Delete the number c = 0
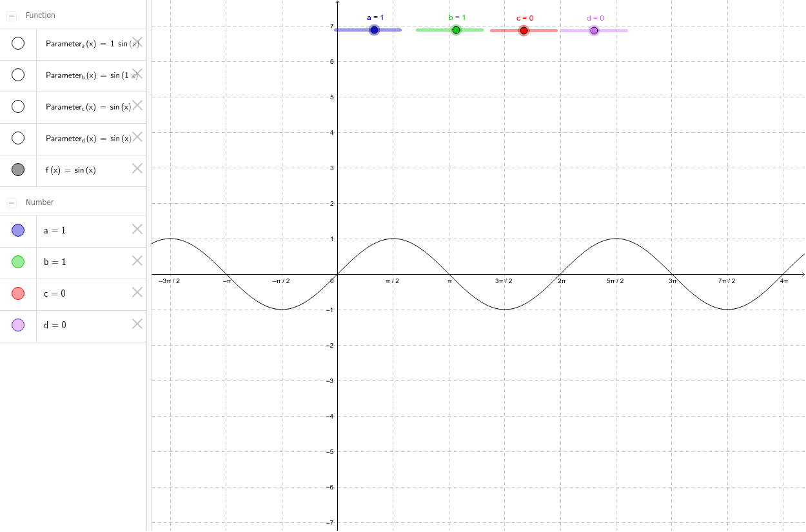806x532 pixels. (x=137, y=292)
